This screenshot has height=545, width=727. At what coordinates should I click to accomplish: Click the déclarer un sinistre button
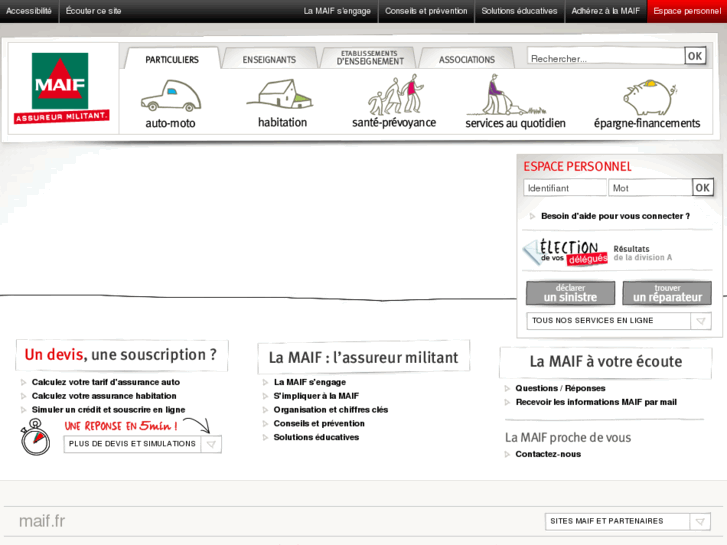click(570, 293)
